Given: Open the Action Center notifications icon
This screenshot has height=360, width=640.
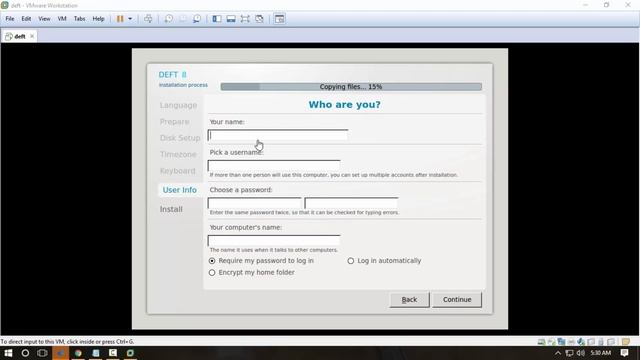Looking at the screenshot, I should click(x=624, y=353).
